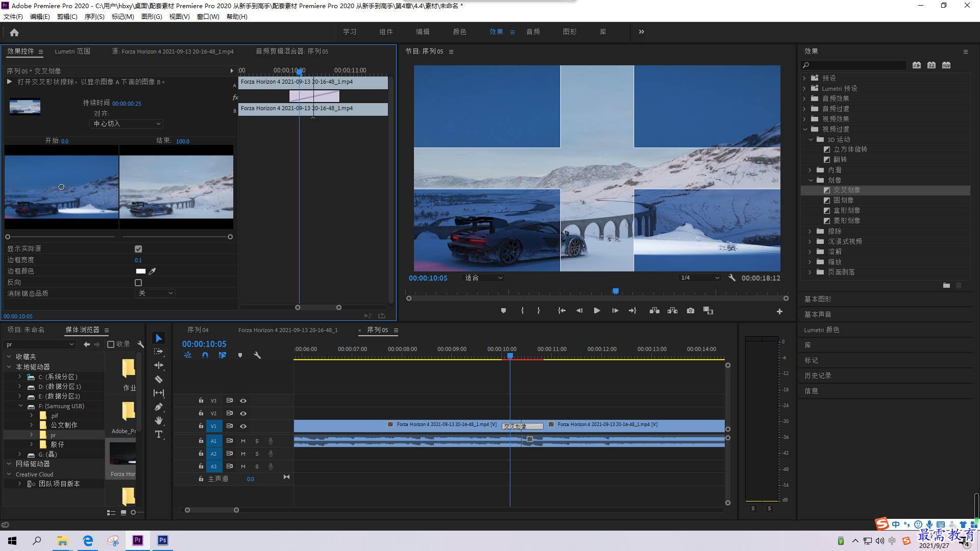Open playback resolution 1/4 dropdown

(700, 278)
